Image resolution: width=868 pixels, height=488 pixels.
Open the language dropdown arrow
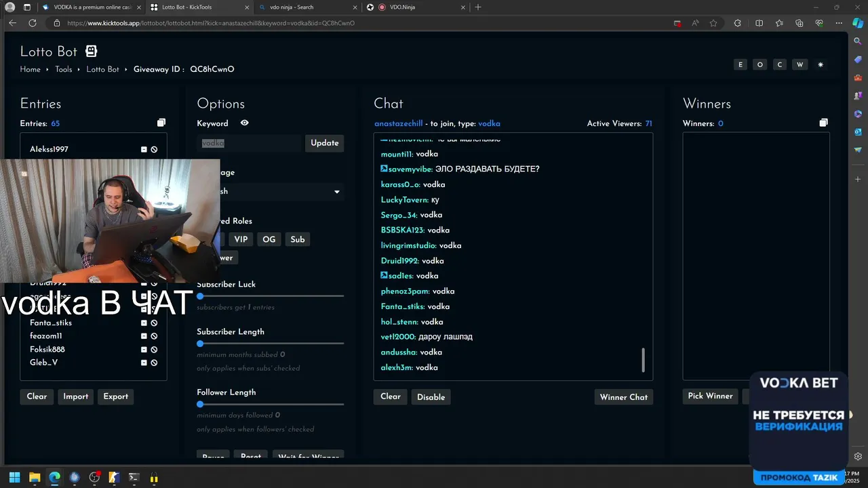point(336,192)
